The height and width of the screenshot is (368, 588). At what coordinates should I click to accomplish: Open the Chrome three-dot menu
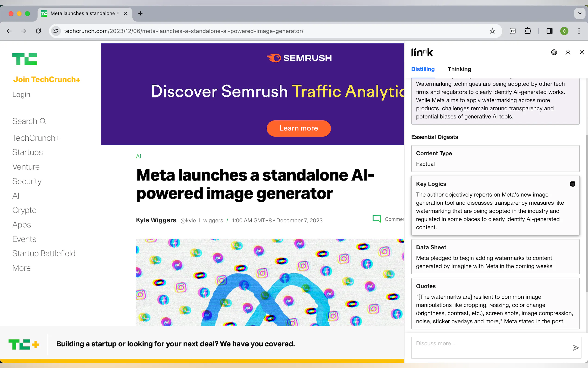pyautogui.click(x=579, y=31)
